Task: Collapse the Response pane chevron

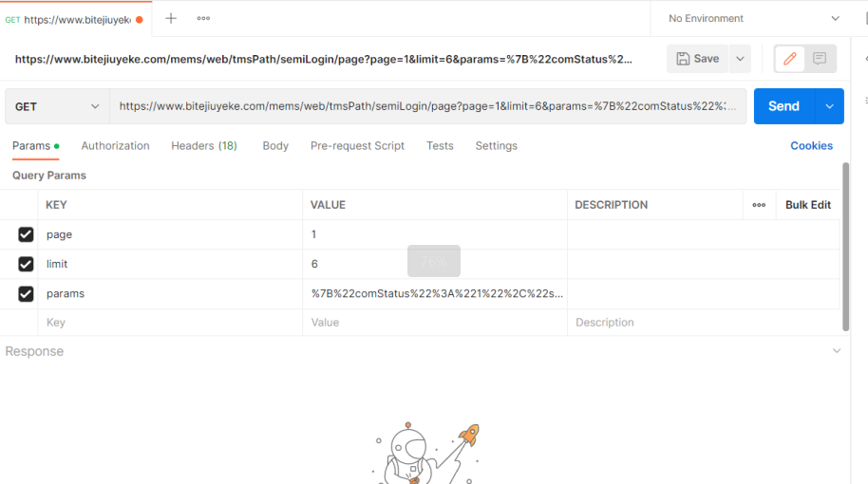Action: 837,351
